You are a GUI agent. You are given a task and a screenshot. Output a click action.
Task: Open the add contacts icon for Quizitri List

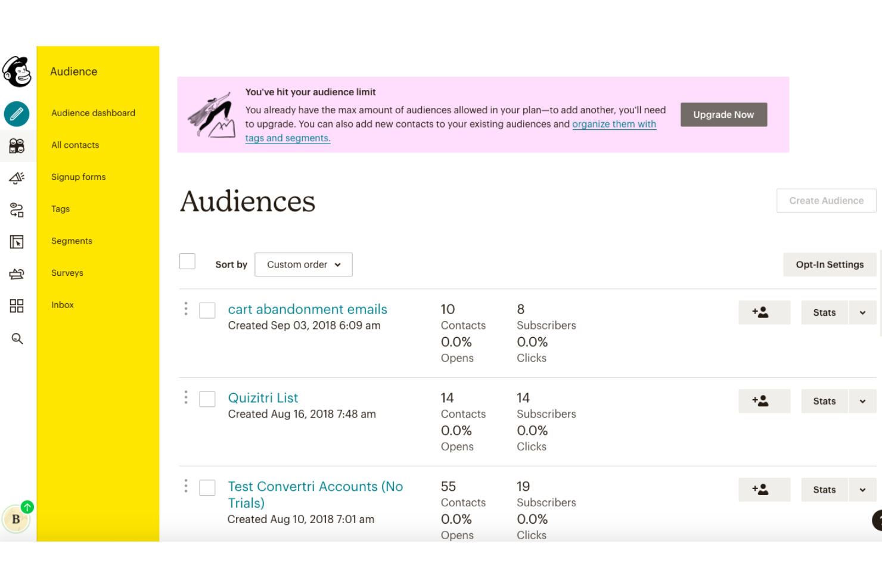point(764,401)
